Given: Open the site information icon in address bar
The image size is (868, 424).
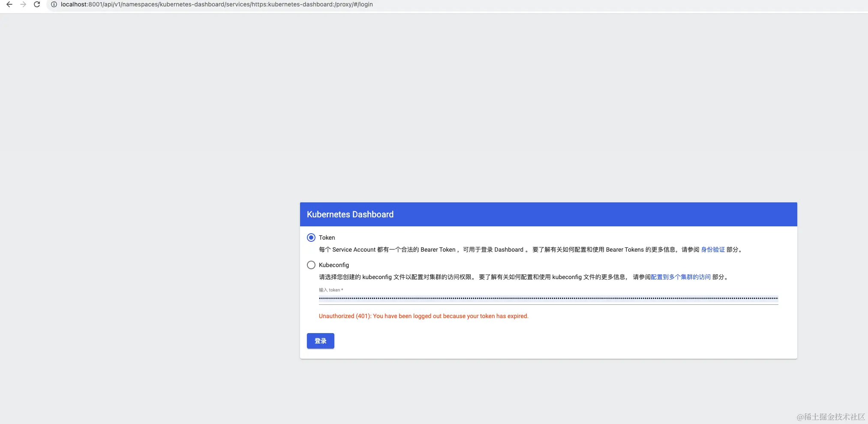Looking at the screenshot, I should pos(54,4).
